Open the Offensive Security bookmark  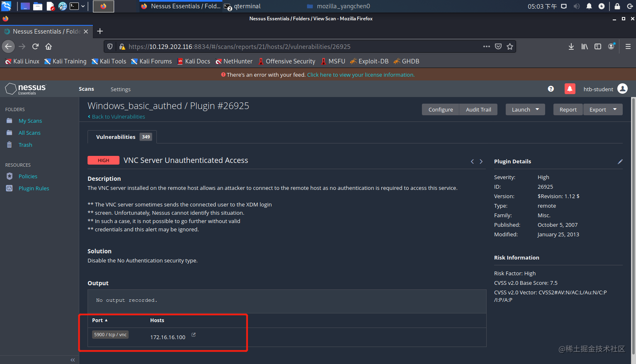point(287,61)
